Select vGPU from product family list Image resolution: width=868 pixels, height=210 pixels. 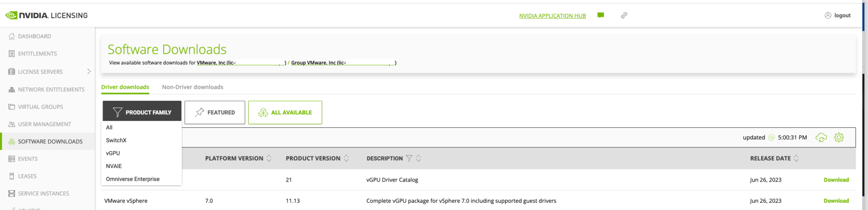coord(113,153)
